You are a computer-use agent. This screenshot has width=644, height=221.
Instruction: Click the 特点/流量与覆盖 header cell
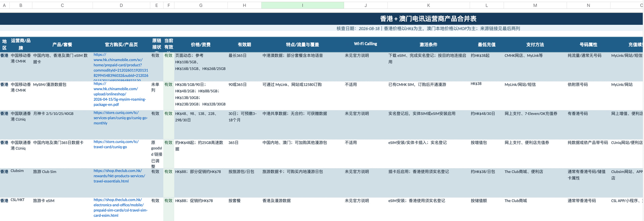tap(303, 45)
